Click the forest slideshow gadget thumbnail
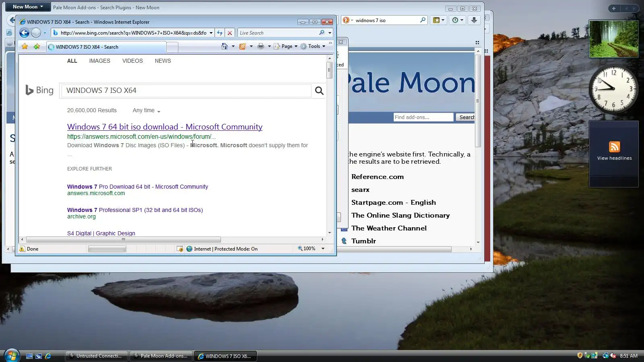 pyautogui.click(x=613, y=39)
